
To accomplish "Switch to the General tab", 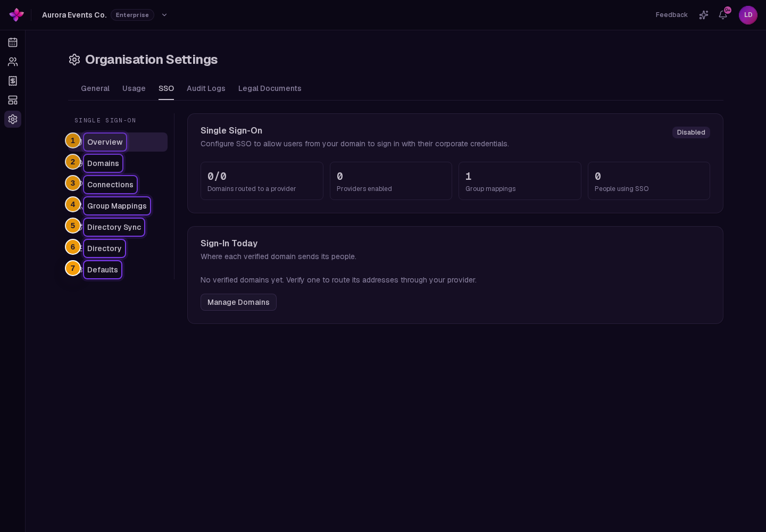I will tap(95, 88).
